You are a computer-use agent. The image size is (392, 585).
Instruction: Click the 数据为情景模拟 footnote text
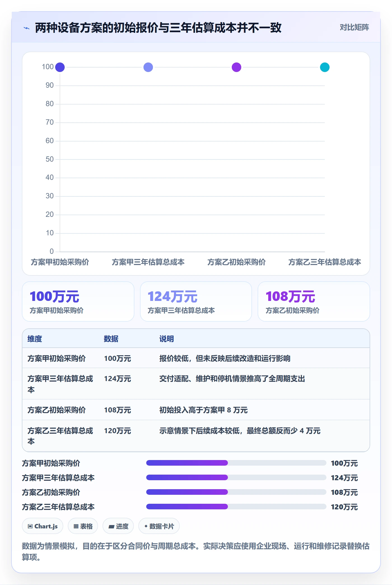(x=196, y=551)
